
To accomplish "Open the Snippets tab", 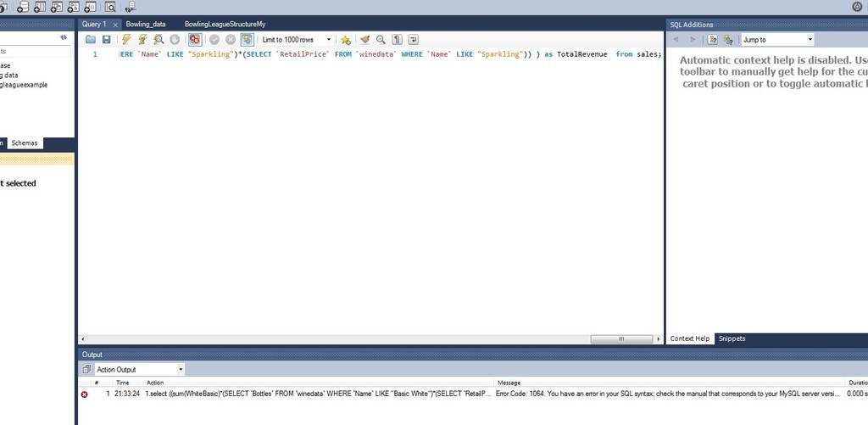I will [x=732, y=338].
